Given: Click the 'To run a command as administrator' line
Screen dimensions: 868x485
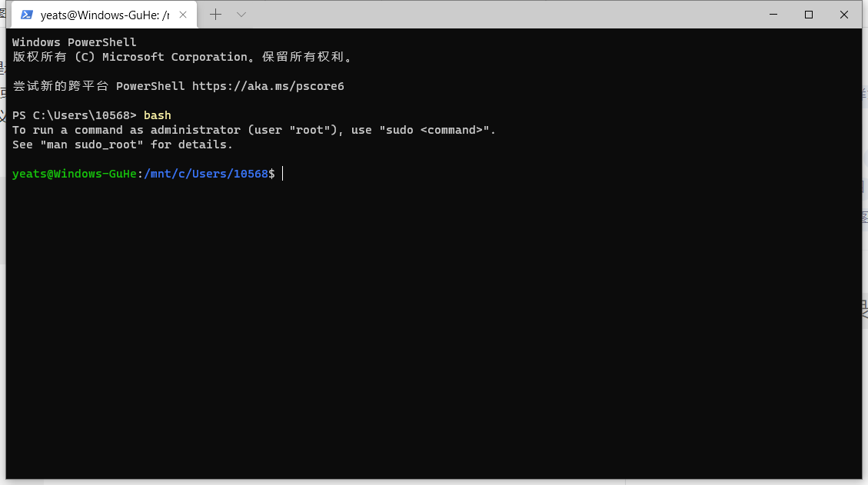Looking at the screenshot, I should [254, 130].
